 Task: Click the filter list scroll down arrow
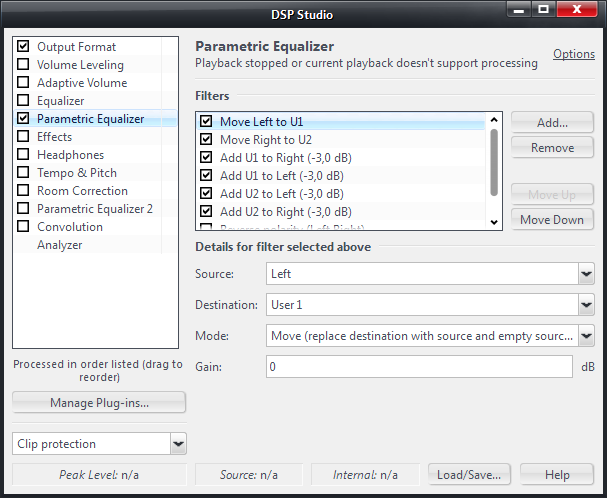pos(494,222)
